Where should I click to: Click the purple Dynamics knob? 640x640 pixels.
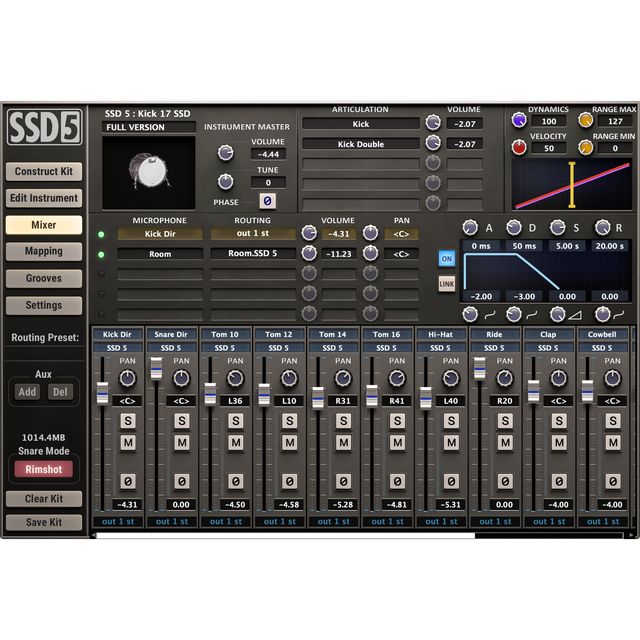click(519, 120)
